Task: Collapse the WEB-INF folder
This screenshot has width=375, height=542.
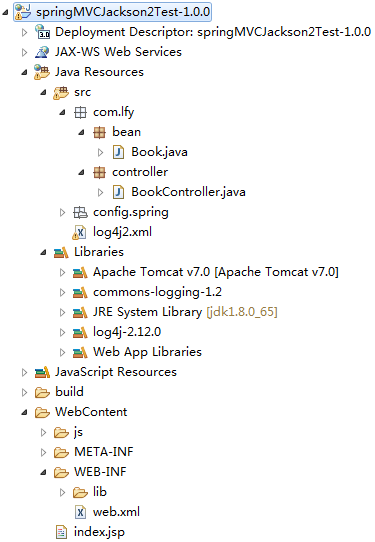Action: (x=43, y=472)
